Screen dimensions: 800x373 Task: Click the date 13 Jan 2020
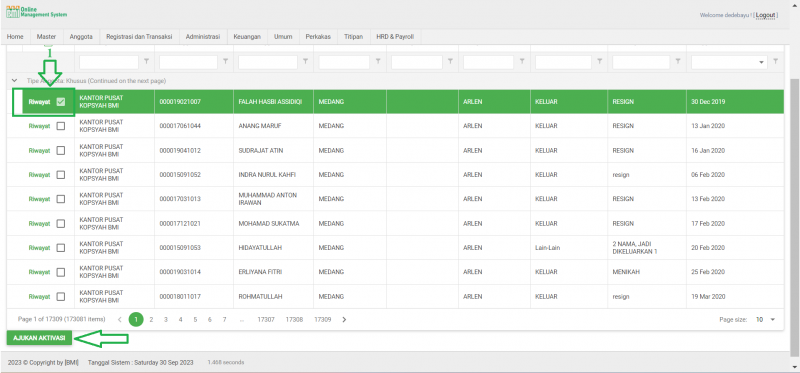coord(708,126)
